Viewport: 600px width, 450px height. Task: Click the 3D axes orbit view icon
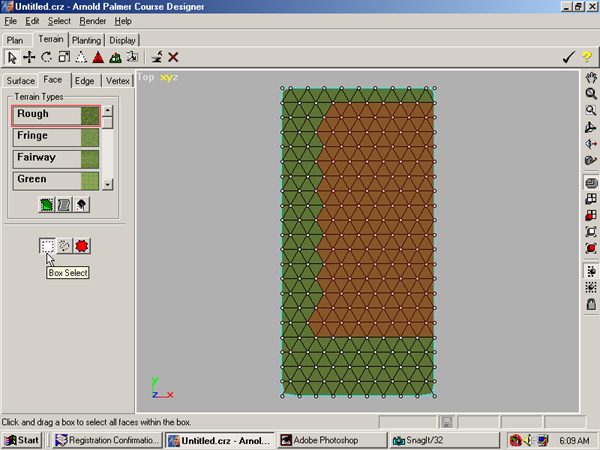(x=591, y=127)
